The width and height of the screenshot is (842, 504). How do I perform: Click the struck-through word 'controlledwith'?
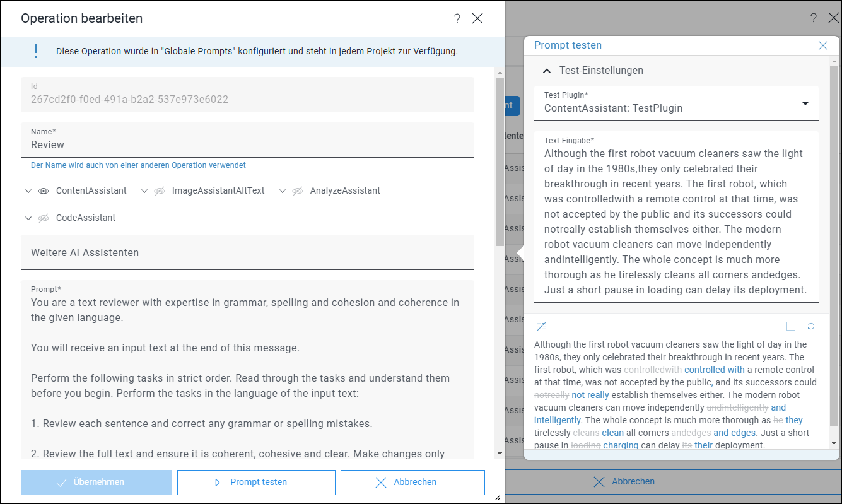(653, 370)
